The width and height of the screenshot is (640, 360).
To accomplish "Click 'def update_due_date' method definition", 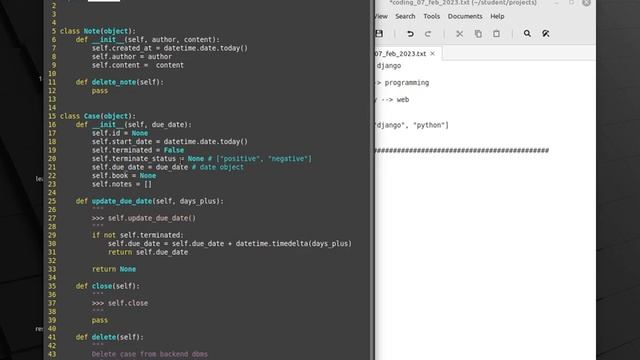I will point(149,201).
